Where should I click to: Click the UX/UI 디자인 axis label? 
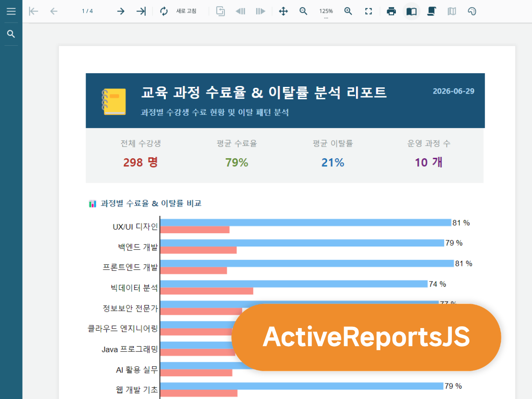135,227
